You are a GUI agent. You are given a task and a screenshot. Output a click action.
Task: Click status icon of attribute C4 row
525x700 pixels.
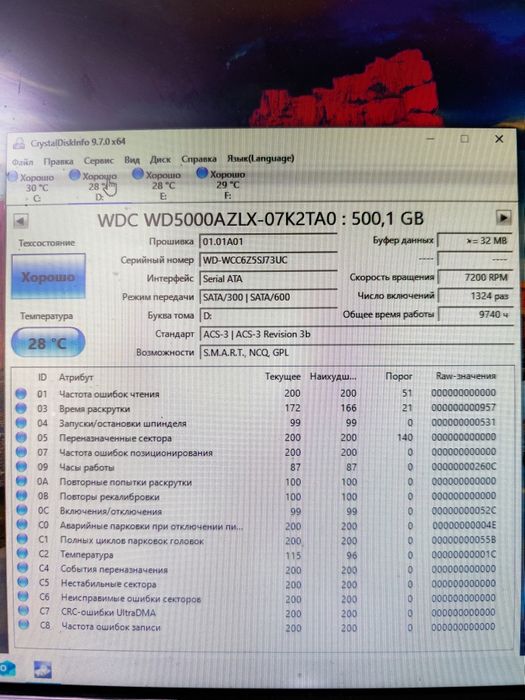pos(22,568)
